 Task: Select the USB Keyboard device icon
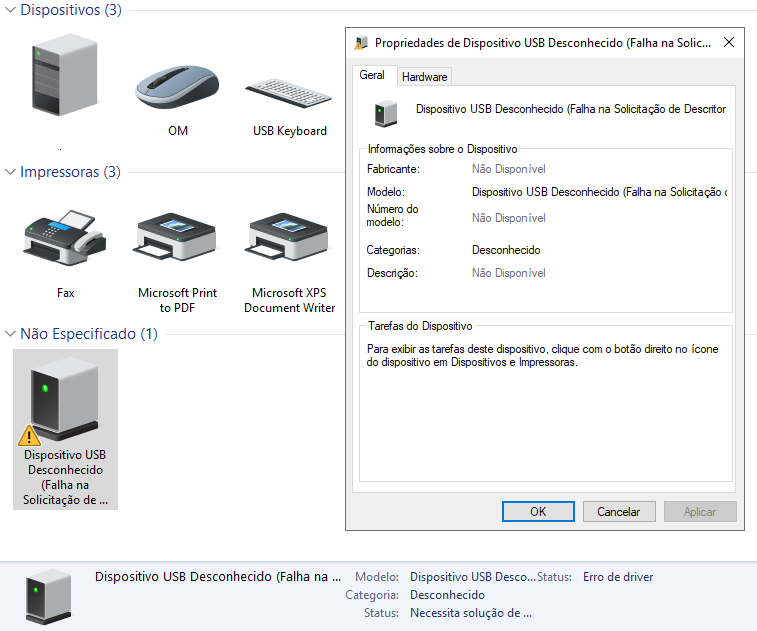coord(289,93)
